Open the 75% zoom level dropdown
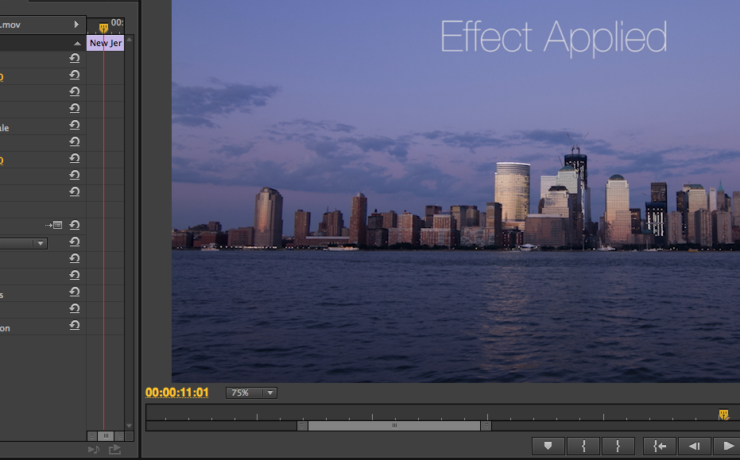This screenshot has width=740, height=460. 251,393
